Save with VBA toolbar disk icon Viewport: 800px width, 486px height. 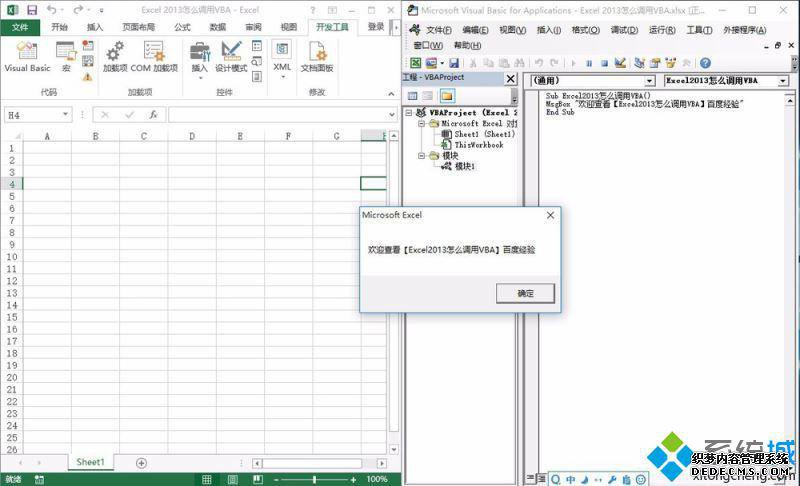(454, 63)
